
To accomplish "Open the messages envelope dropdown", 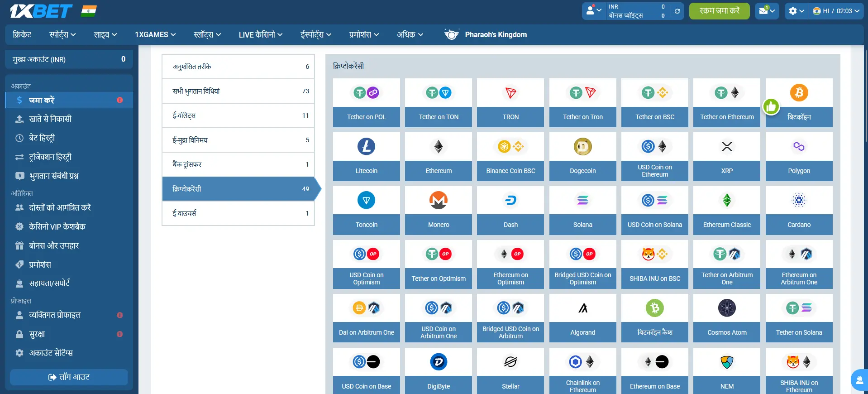I will coord(767,11).
